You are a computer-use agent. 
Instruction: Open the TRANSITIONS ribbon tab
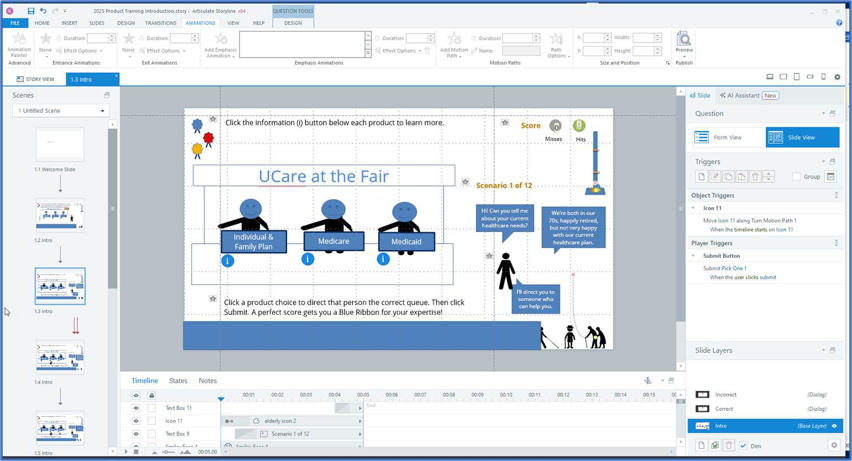pos(160,23)
